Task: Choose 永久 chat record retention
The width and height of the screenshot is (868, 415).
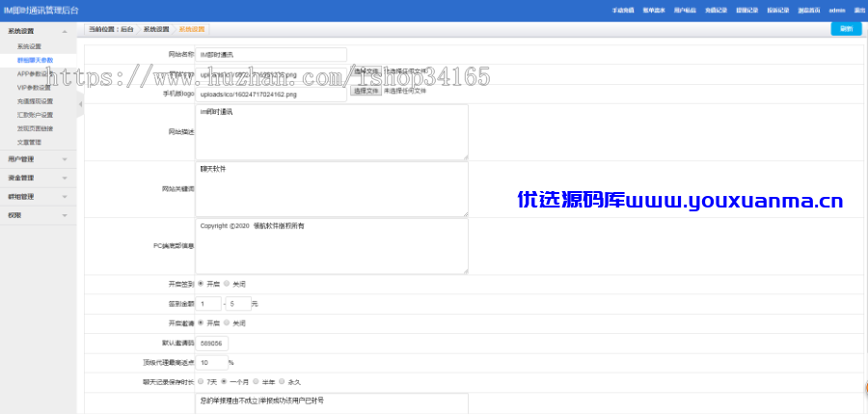Action: coord(282,381)
